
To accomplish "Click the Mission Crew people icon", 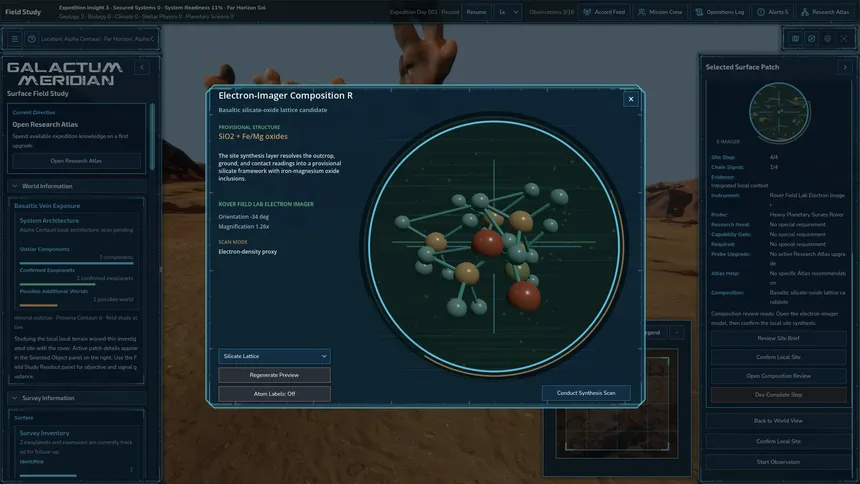I will coord(642,12).
